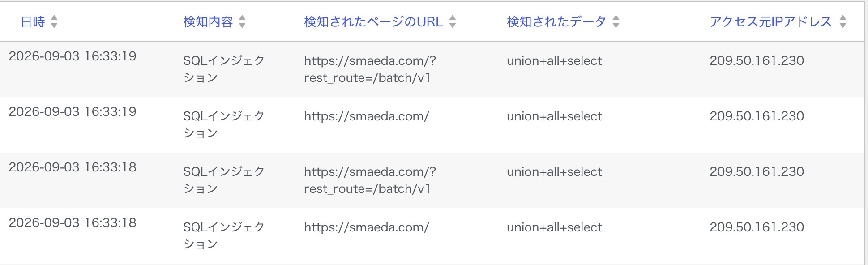Viewport: 868px width, 265px height.
Task: Click https://smaeda.com/ URL in last row
Action: [366, 227]
